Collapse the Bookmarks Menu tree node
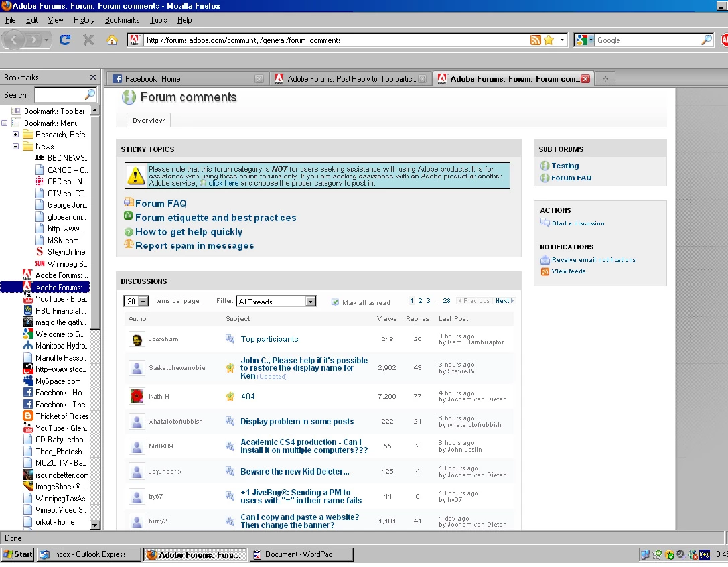The image size is (728, 567). click(x=4, y=123)
